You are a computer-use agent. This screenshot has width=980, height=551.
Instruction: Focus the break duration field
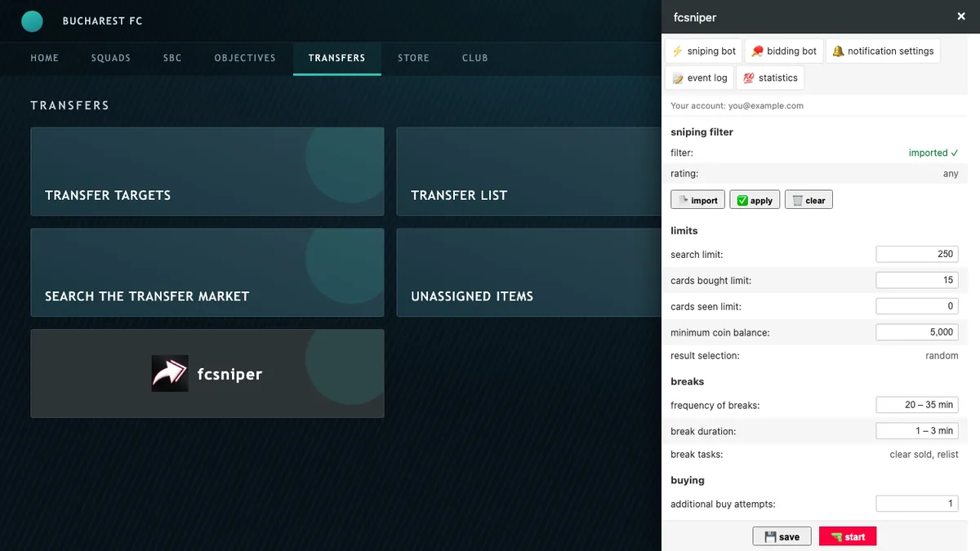(x=917, y=430)
